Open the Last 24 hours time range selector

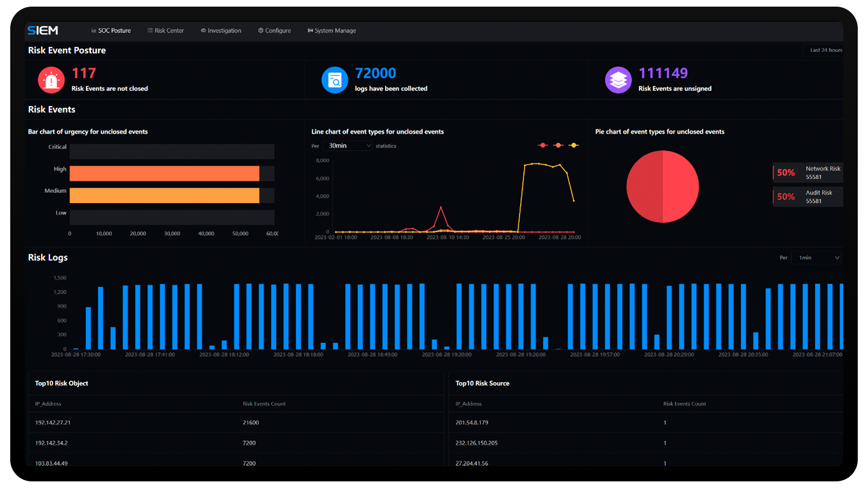tap(824, 51)
